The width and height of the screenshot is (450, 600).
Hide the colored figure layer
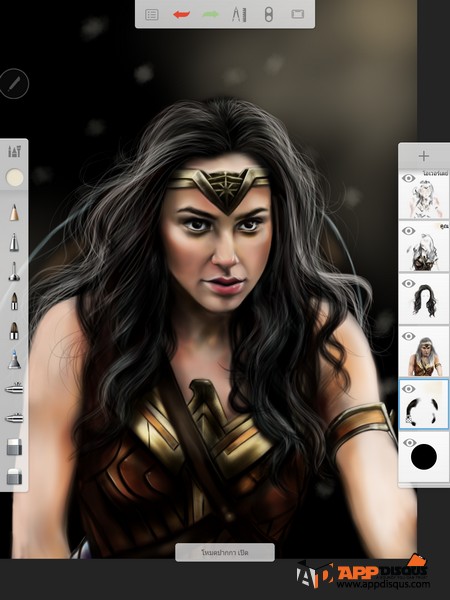(409, 336)
